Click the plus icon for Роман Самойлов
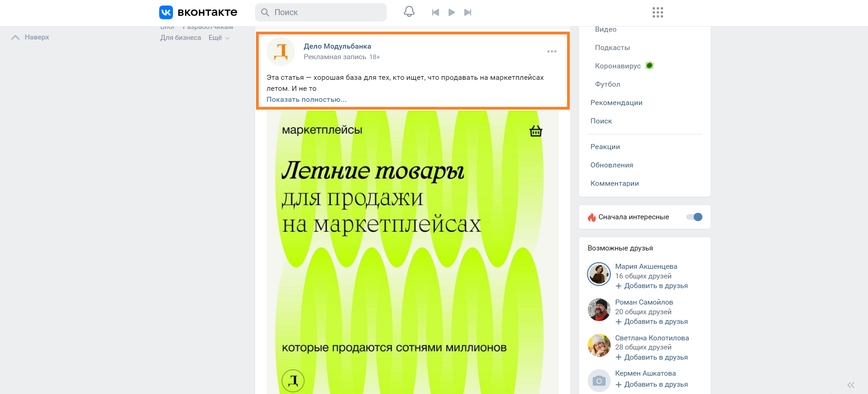This screenshot has height=394, width=868. 618,322
